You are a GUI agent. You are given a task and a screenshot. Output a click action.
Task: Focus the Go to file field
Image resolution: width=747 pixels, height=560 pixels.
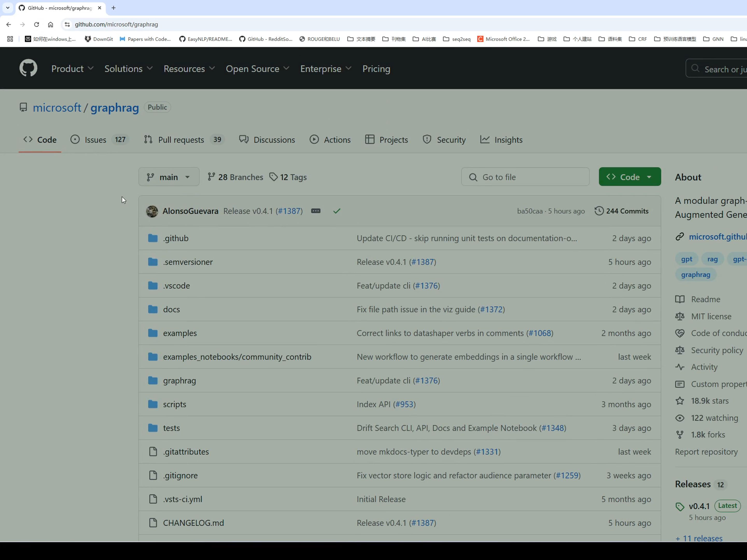(525, 177)
